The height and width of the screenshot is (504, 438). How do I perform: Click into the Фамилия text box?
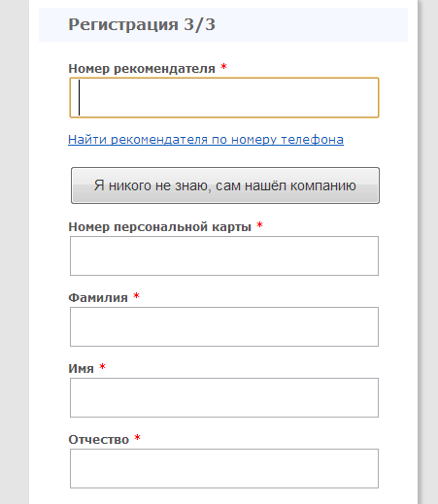coord(224,326)
